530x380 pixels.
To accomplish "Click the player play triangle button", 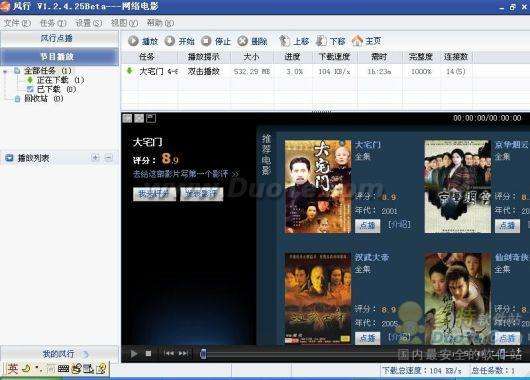I will (134, 354).
